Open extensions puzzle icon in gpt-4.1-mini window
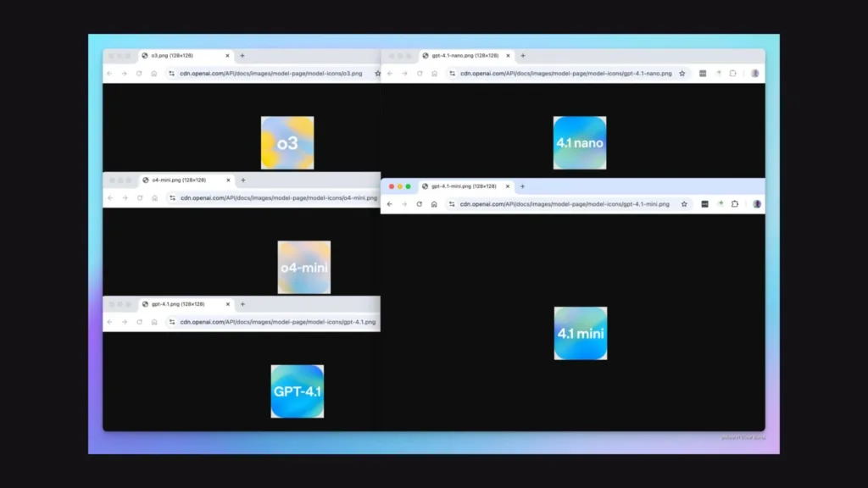The width and height of the screenshot is (868, 488). click(x=735, y=204)
